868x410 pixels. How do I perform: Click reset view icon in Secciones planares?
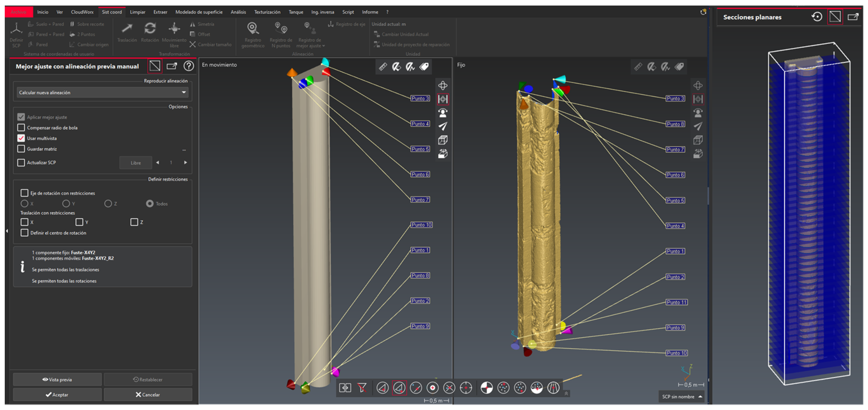(x=817, y=17)
